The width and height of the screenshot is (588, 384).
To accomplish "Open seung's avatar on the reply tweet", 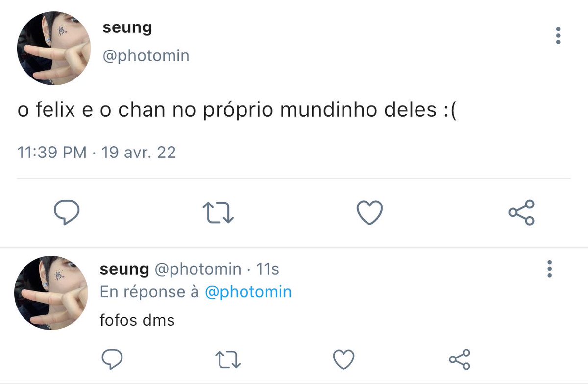I will tap(51, 292).
